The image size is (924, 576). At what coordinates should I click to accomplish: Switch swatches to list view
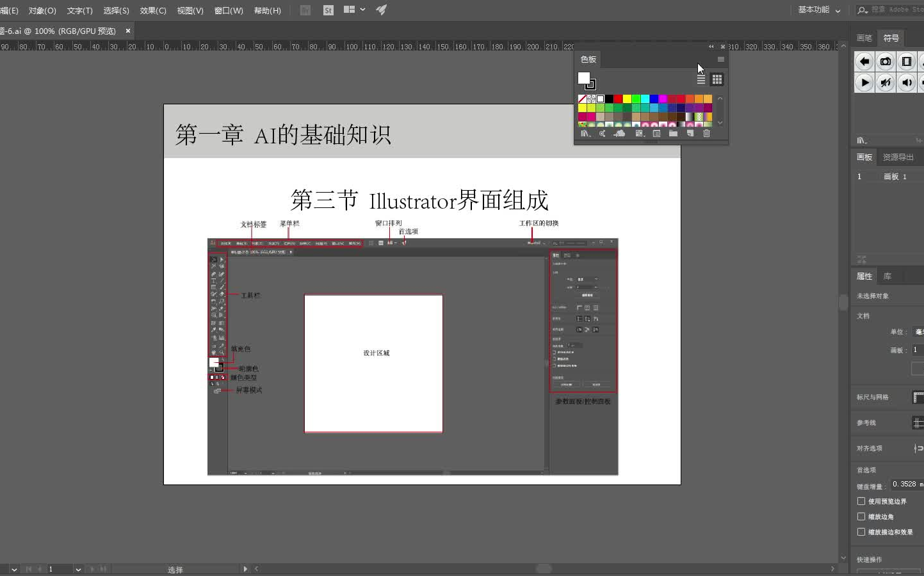(x=701, y=79)
